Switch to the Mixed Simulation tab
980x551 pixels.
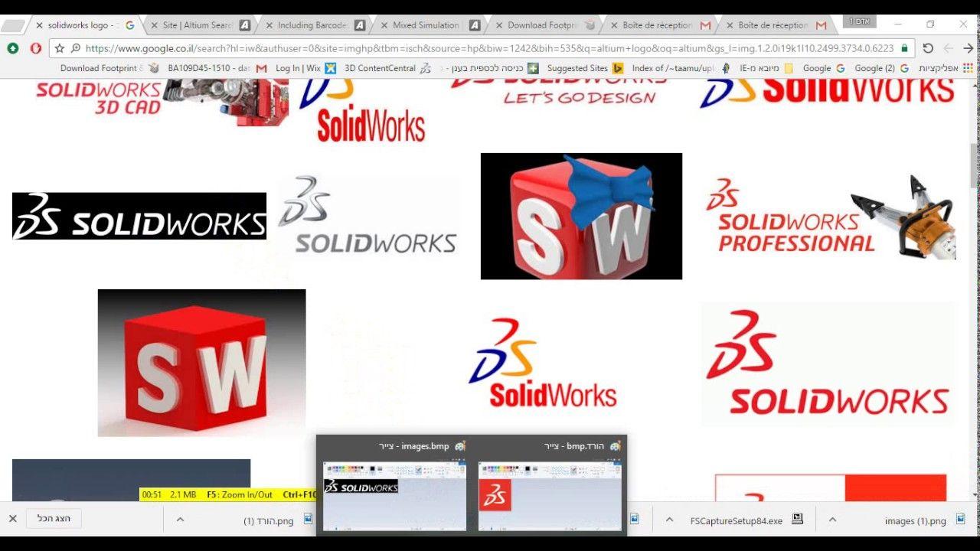coord(429,25)
